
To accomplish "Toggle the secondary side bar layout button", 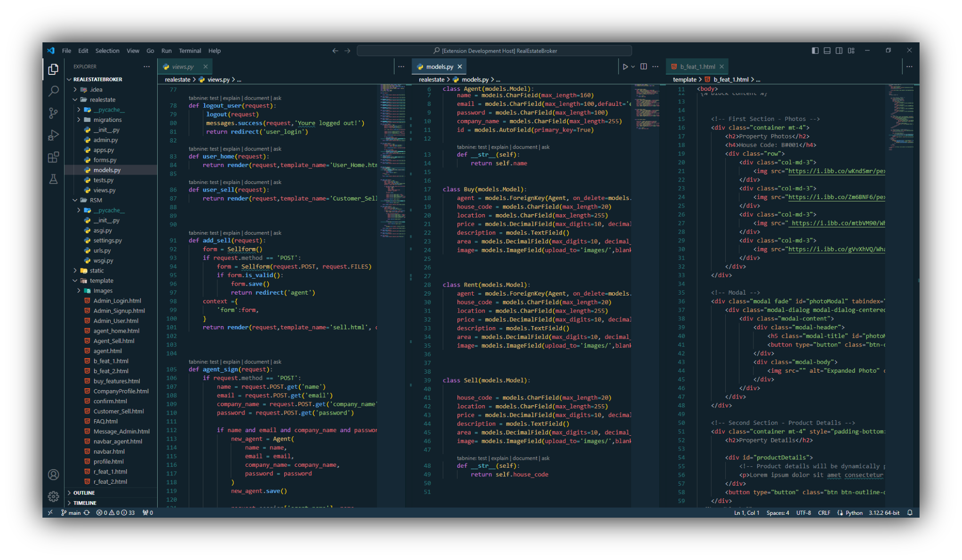I will point(839,51).
